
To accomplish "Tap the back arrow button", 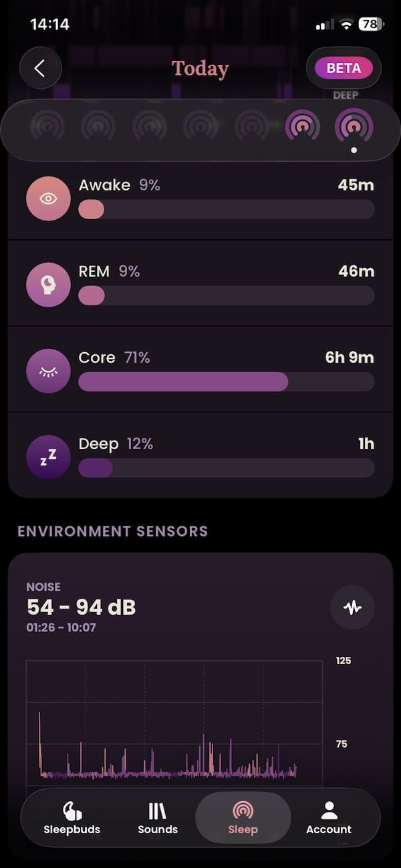I will [40, 68].
